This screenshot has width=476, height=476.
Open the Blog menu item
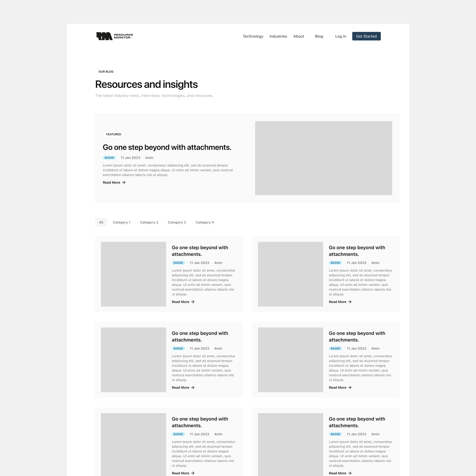click(x=319, y=36)
